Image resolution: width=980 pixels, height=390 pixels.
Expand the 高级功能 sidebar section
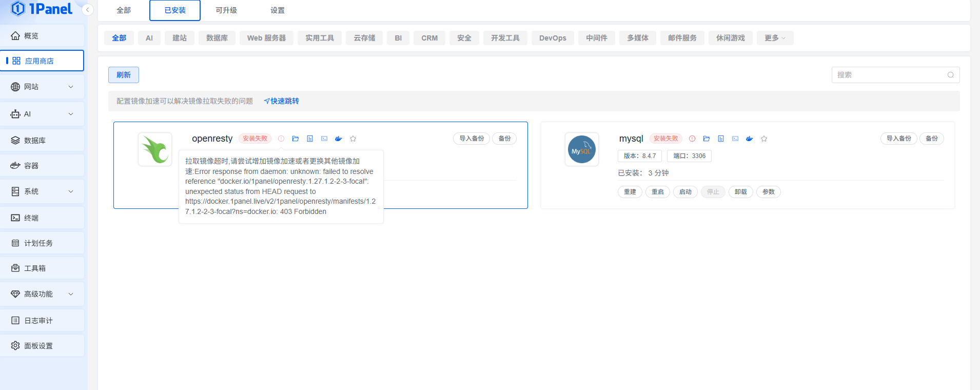click(x=42, y=294)
